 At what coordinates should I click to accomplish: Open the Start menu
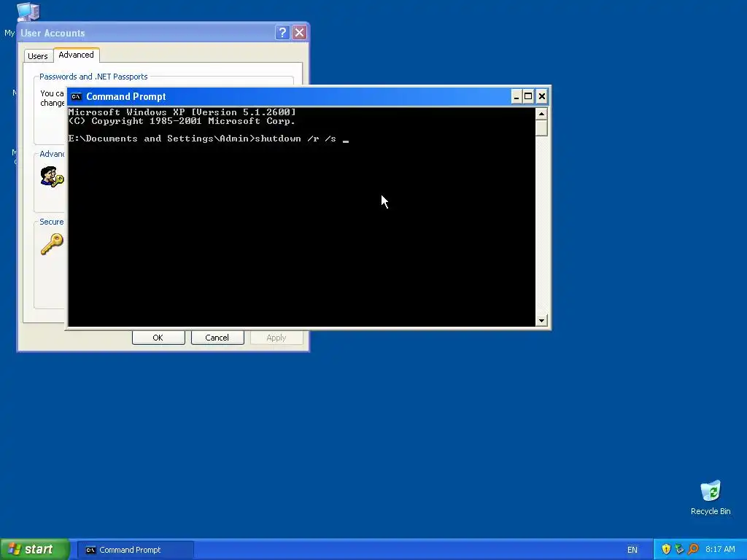click(x=34, y=549)
